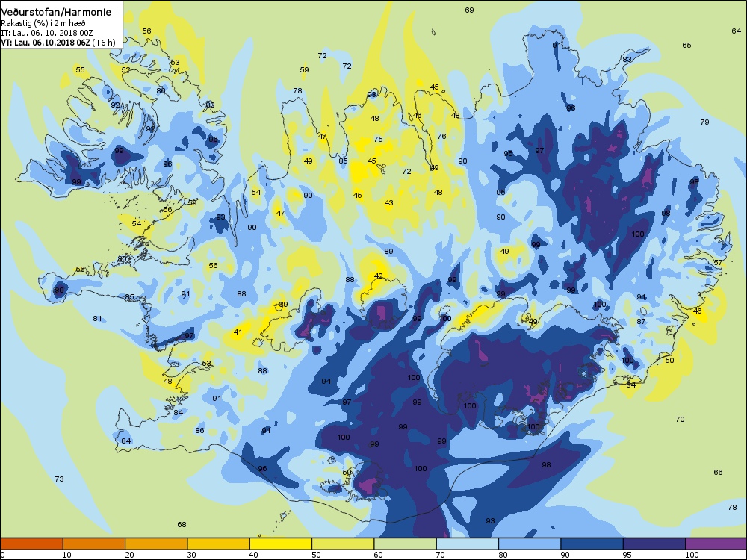Click the map value 73 over the ocean

tap(59, 479)
